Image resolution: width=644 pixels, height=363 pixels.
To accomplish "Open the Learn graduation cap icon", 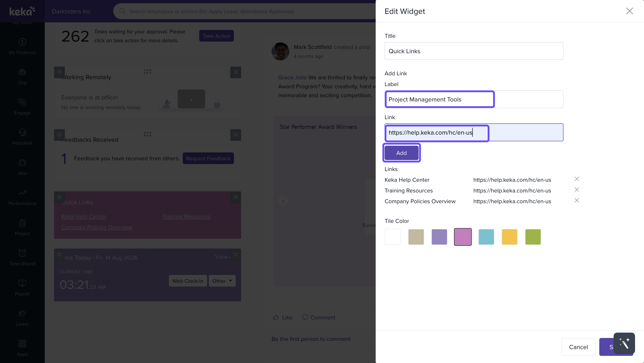I will 22,313.
